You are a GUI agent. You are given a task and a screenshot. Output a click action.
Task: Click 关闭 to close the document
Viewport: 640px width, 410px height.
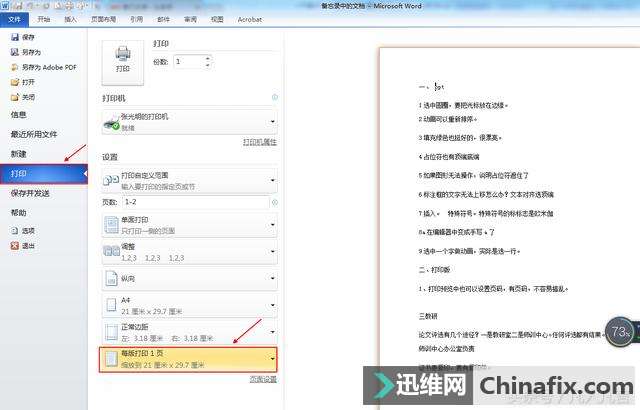coord(23,97)
